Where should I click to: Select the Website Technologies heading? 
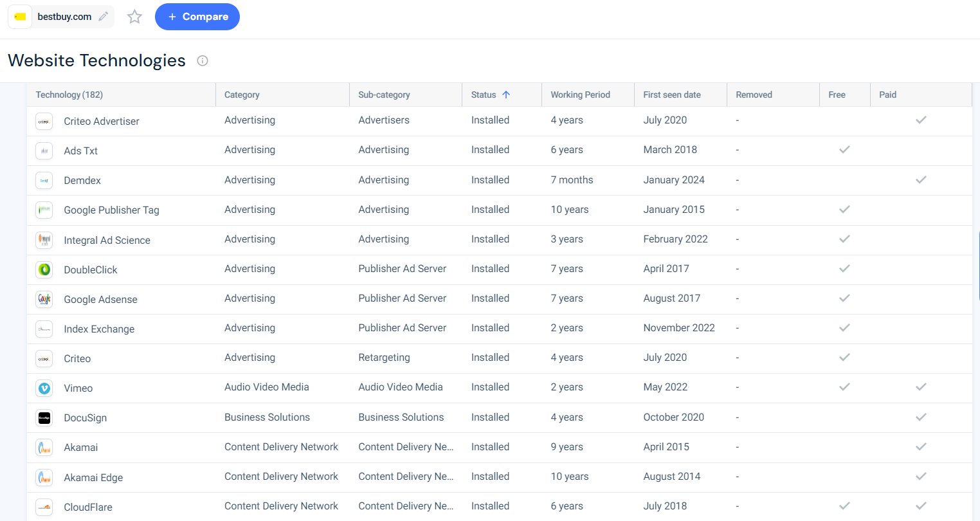click(x=96, y=60)
